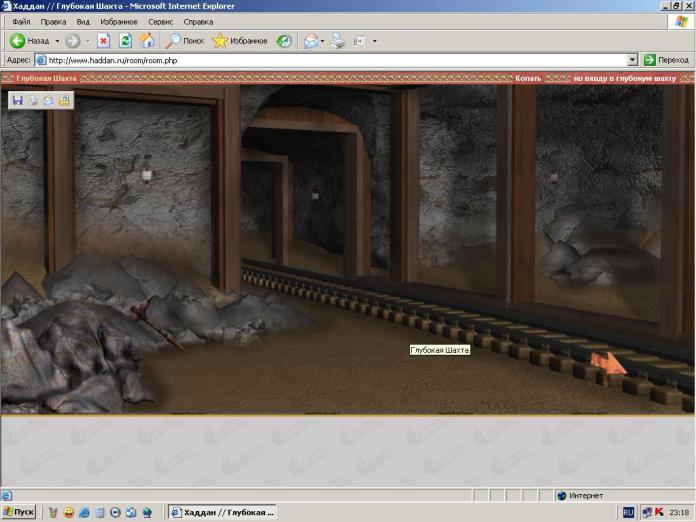696x522 pixels.
Task: Click the History icon in the toolbar
Action: (x=284, y=41)
